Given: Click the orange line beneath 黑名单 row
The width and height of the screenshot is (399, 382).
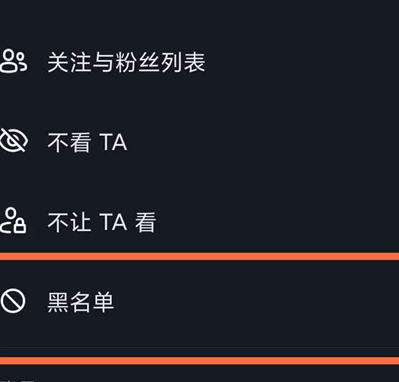Looking at the screenshot, I should pos(199,361).
